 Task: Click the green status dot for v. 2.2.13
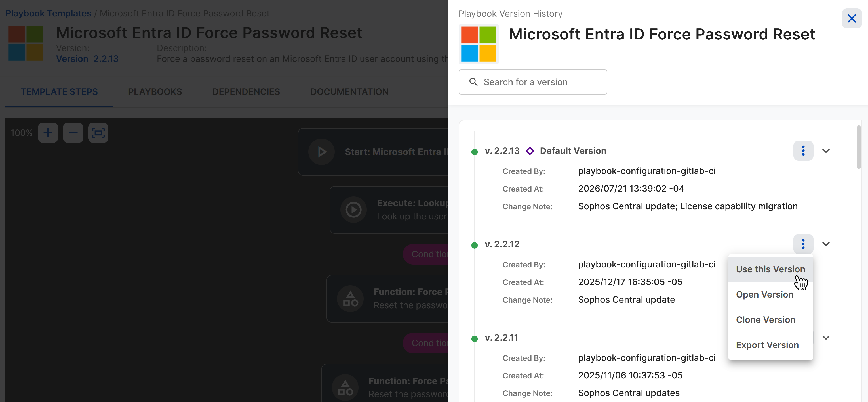tap(475, 152)
